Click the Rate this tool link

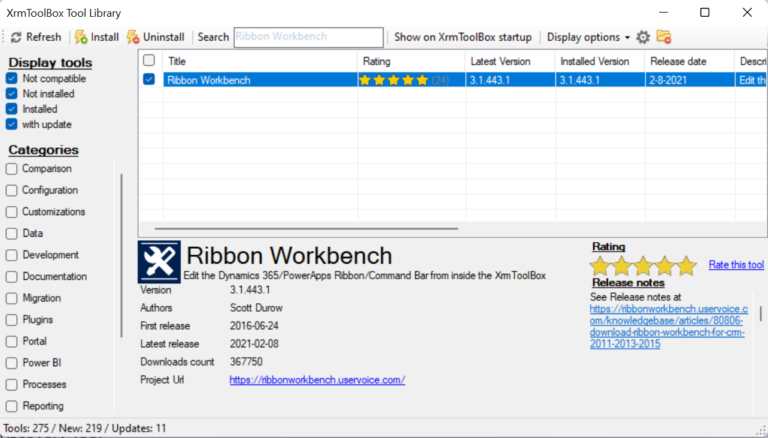click(x=736, y=264)
